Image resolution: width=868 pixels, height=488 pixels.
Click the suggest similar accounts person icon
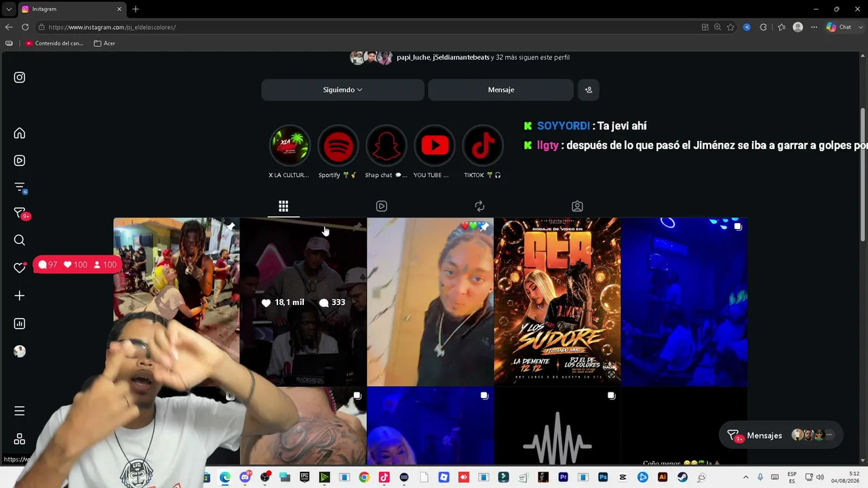coord(588,89)
